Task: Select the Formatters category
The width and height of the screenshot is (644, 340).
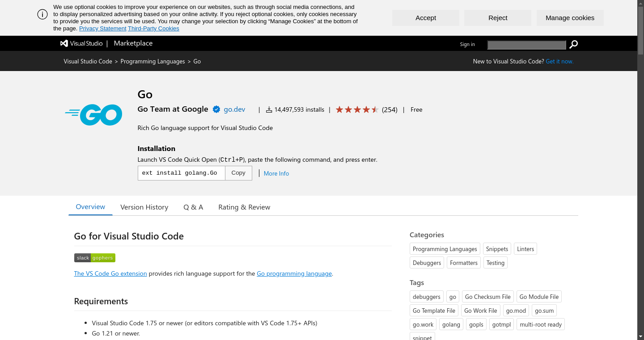Action: pyautogui.click(x=464, y=263)
